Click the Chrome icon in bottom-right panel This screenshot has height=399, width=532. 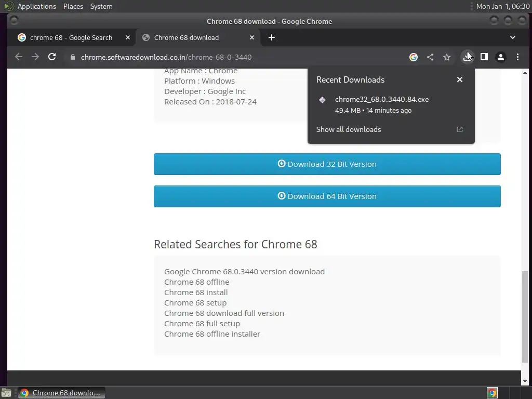point(492,393)
